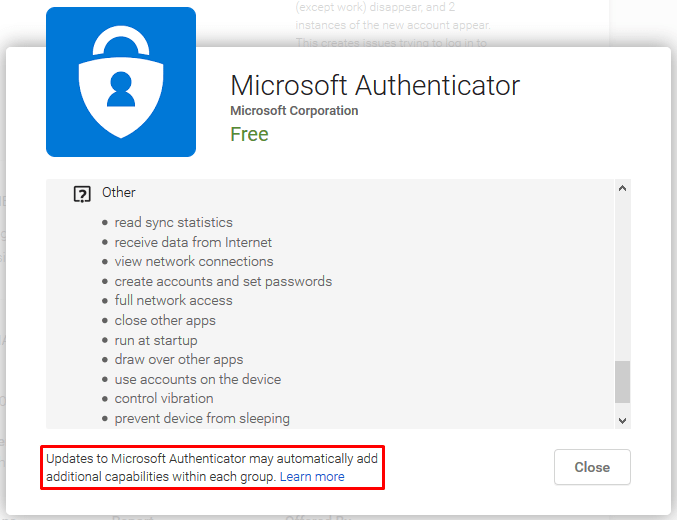Close the permissions dialog with Close button

[592, 467]
